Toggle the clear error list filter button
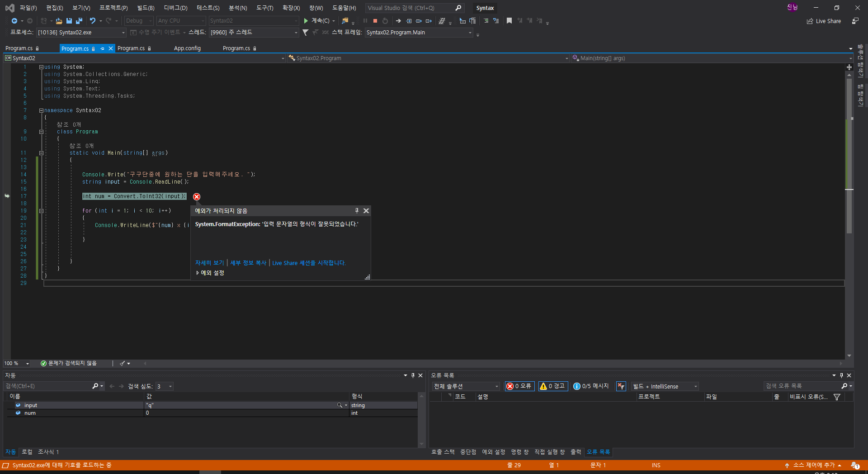 click(x=621, y=386)
